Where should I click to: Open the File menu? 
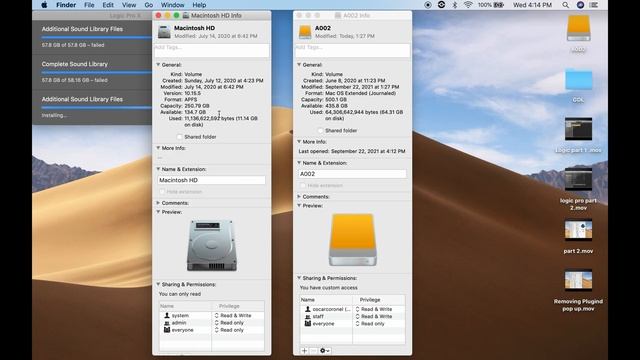[x=89, y=5]
